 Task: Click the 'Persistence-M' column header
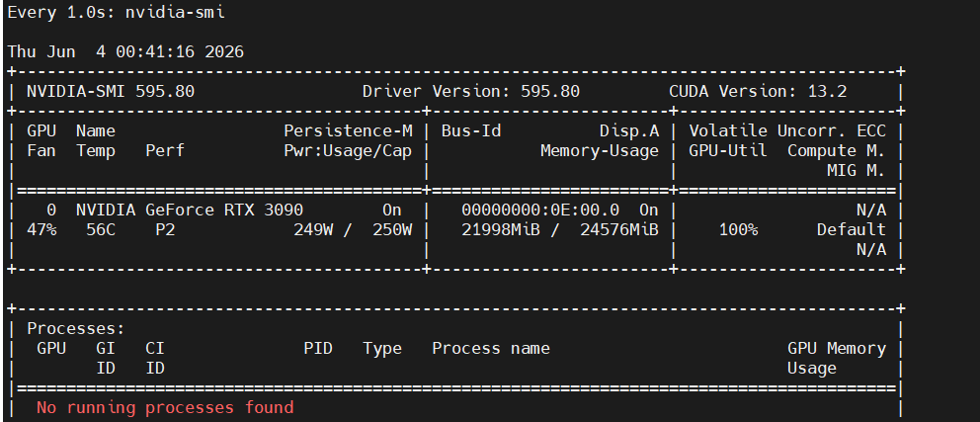point(348,131)
